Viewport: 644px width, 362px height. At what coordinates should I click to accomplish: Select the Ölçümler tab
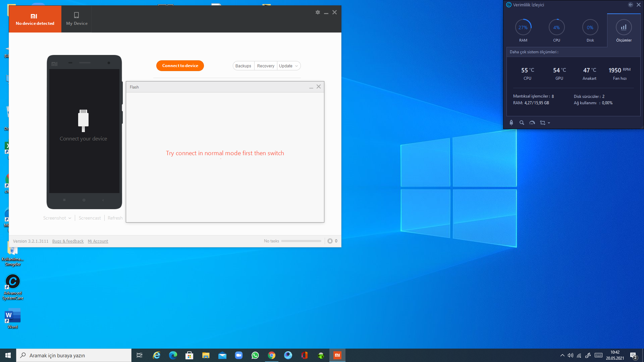coord(624,30)
